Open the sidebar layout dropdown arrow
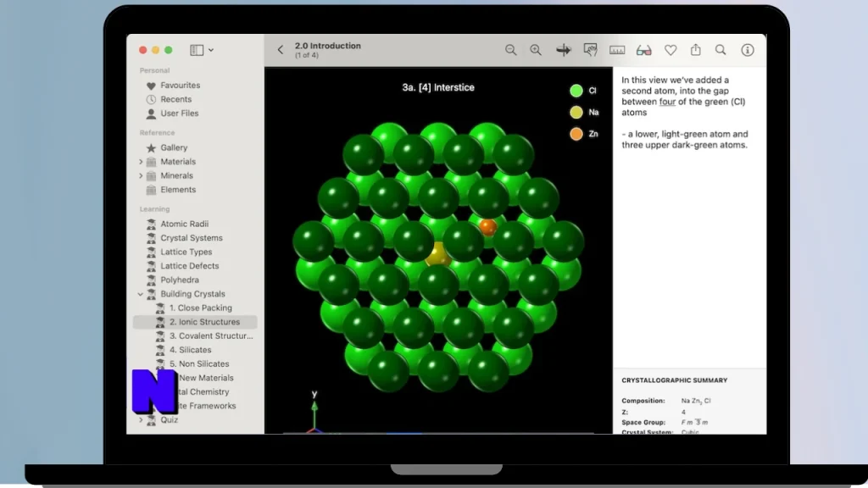This screenshot has width=868, height=488. pos(211,50)
